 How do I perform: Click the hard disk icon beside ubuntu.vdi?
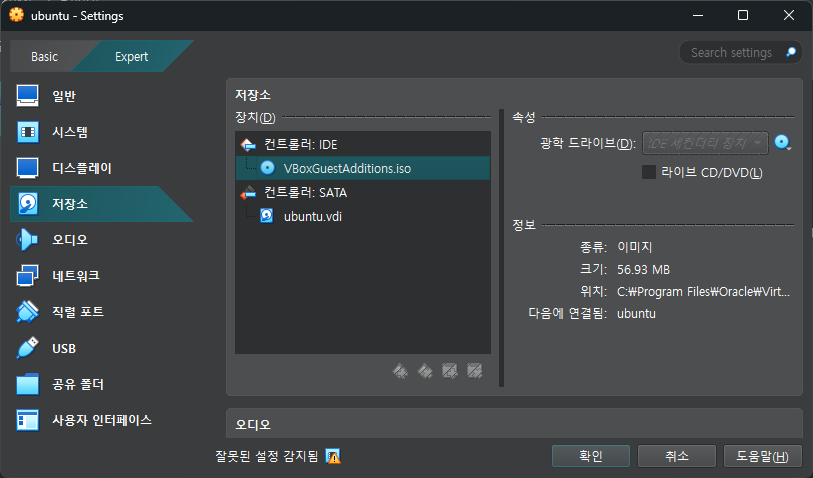pyautogui.click(x=267, y=216)
